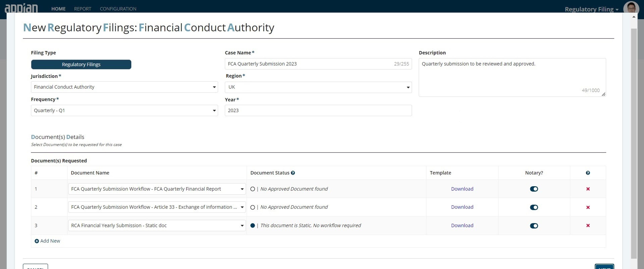Screen dimensions: 644x269
Task: Expand document name dropdown in row 1
Action: pyautogui.click(x=157, y=189)
